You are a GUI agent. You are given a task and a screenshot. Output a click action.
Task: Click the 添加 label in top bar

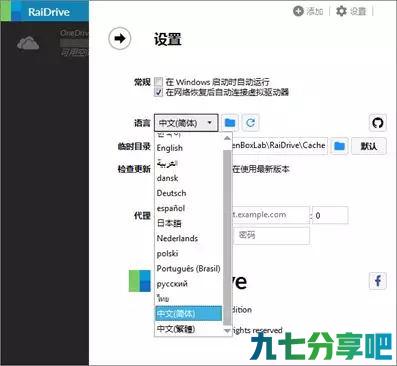pyautogui.click(x=315, y=11)
